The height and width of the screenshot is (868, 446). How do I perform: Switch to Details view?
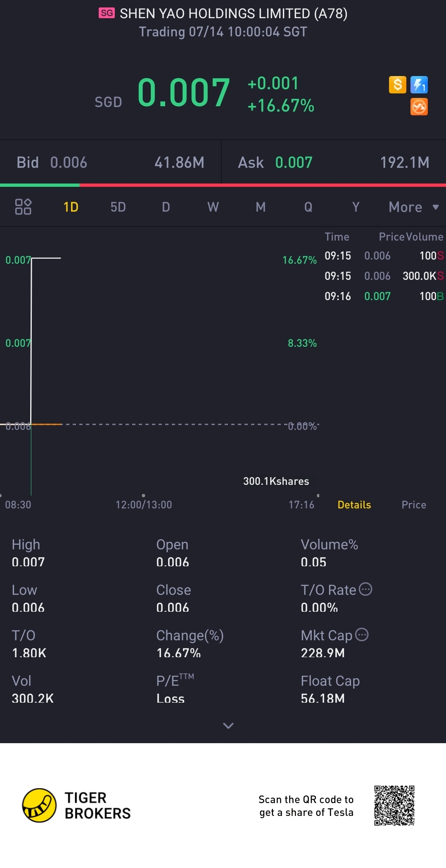tap(354, 505)
